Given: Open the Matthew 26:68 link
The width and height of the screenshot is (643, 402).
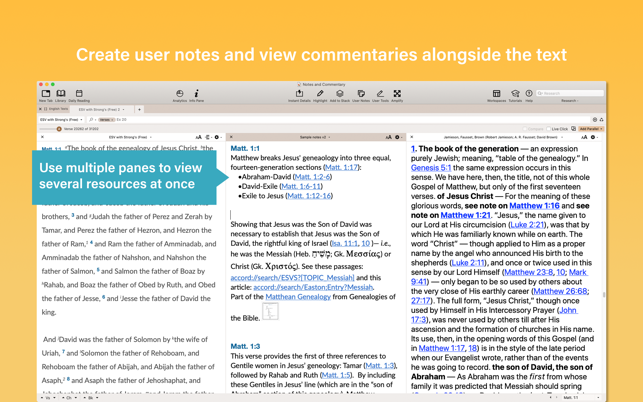Looking at the screenshot, I should (561, 291).
